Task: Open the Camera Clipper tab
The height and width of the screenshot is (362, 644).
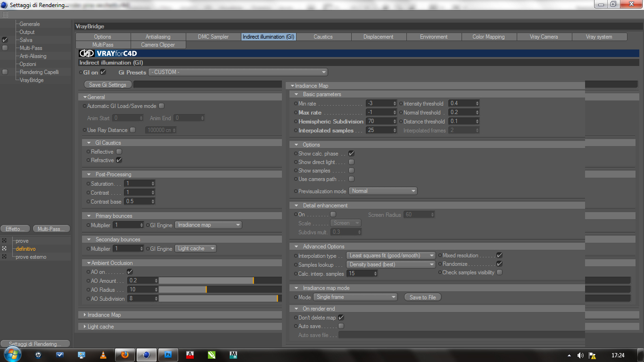Action: [x=158, y=45]
